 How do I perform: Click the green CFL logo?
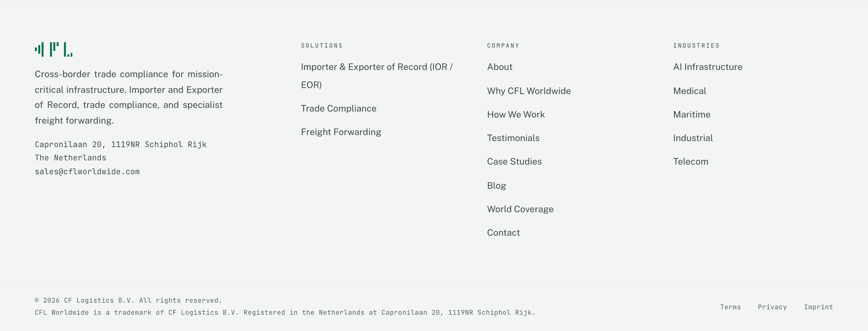pyautogui.click(x=54, y=49)
